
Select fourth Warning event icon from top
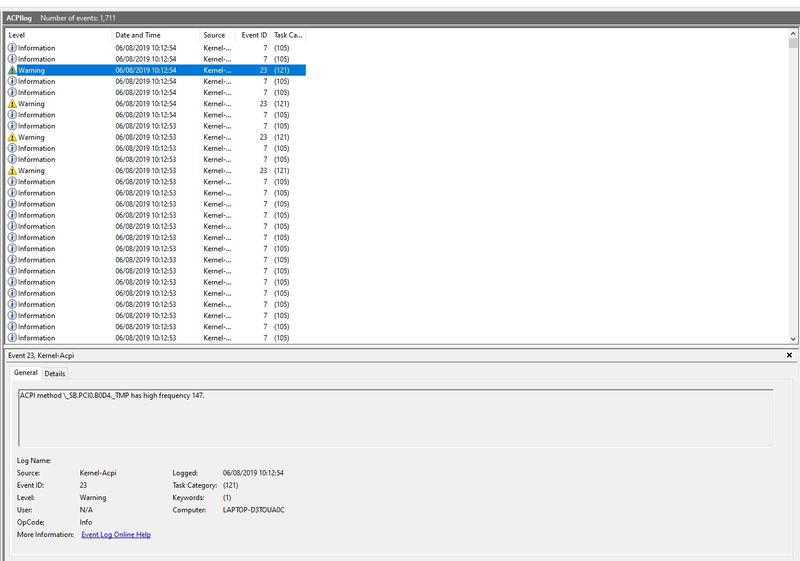(x=12, y=171)
